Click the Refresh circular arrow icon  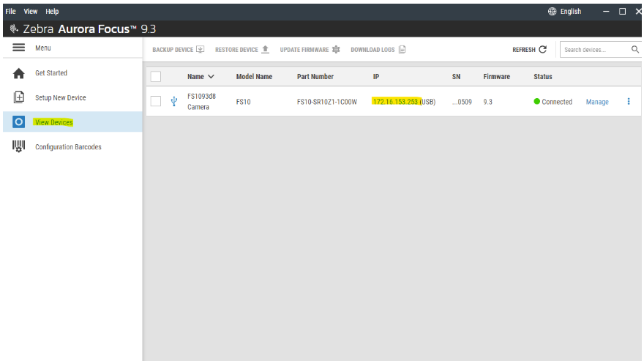pyautogui.click(x=542, y=49)
